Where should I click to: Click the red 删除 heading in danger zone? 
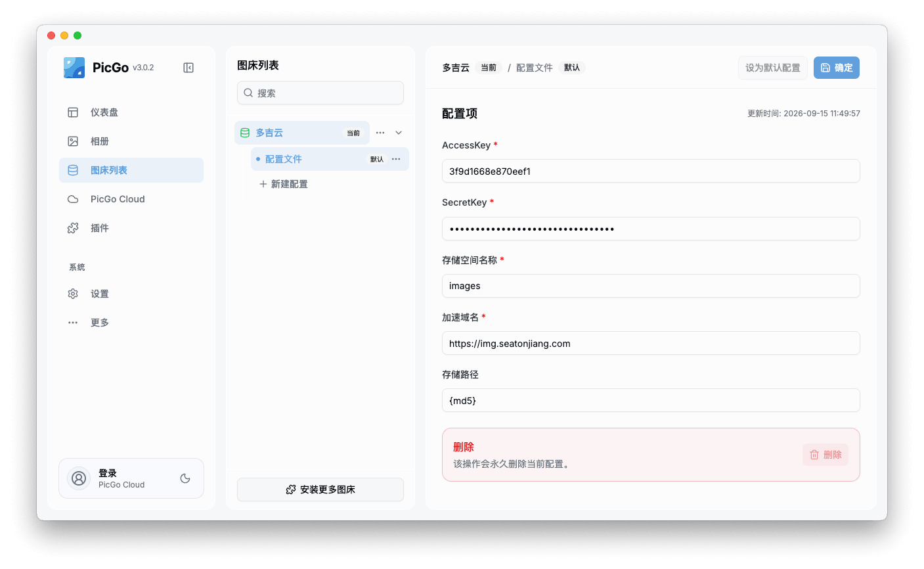[x=464, y=447]
